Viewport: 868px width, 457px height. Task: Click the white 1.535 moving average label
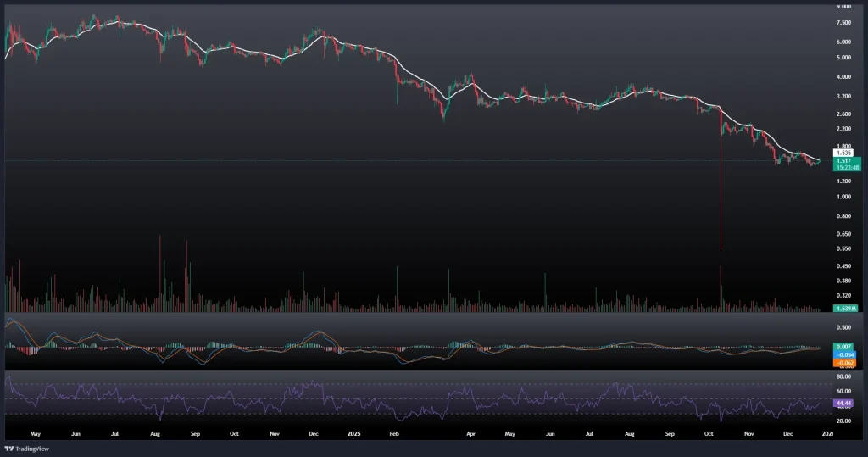coord(843,153)
